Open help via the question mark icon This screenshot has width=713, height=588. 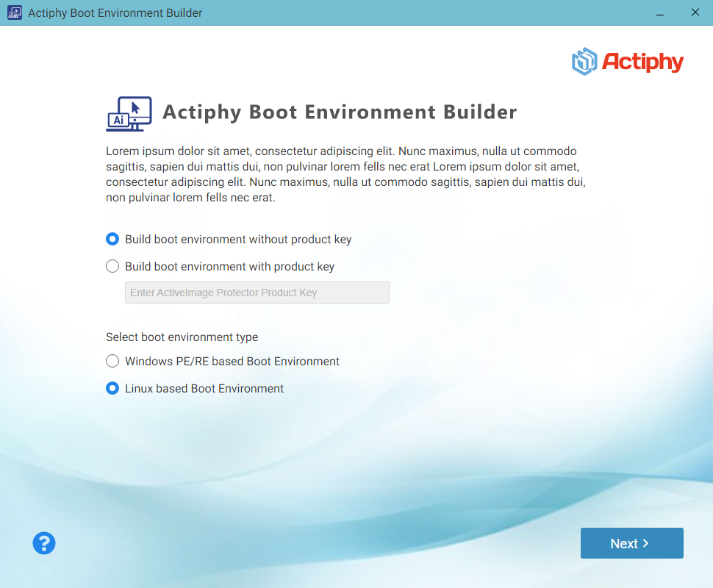[x=44, y=543]
